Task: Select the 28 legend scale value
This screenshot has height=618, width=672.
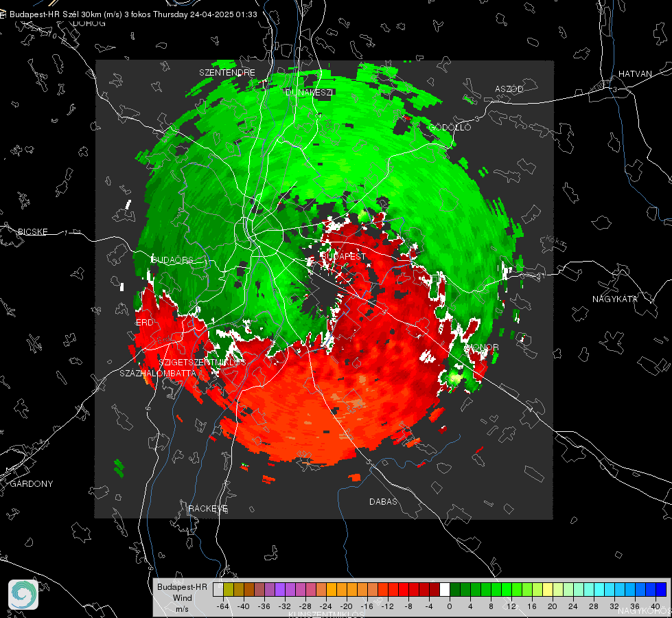Action: click(x=593, y=606)
